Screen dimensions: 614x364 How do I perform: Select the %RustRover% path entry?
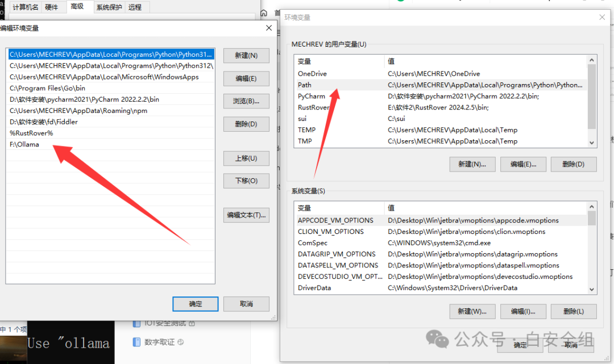coord(31,133)
